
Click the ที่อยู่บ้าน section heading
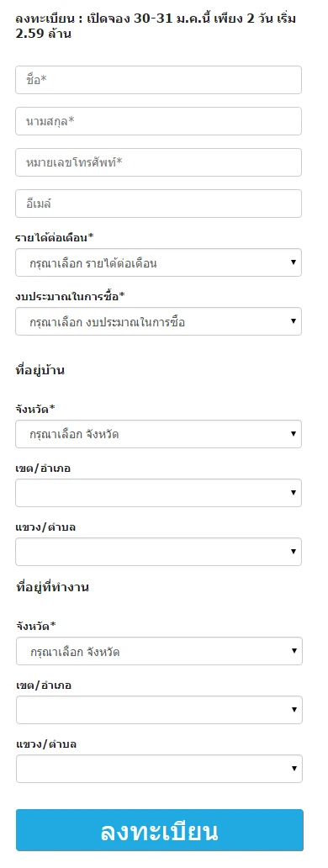point(40,370)
